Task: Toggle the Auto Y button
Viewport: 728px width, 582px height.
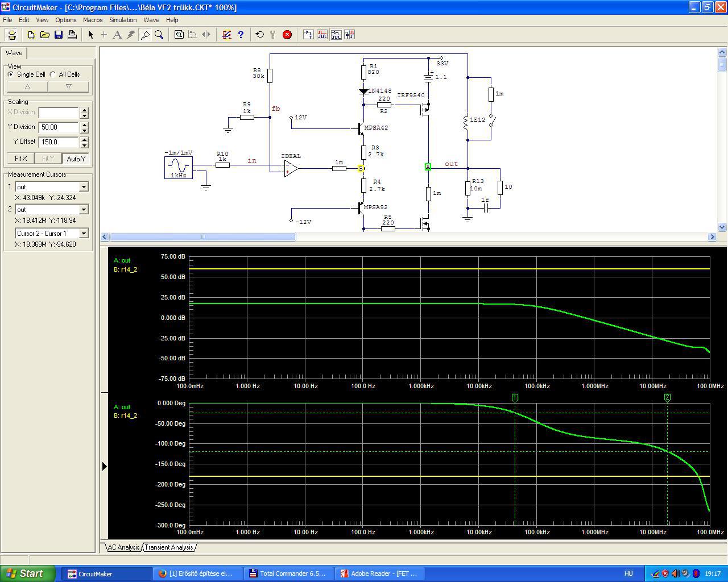Action: tap(76, 159)
